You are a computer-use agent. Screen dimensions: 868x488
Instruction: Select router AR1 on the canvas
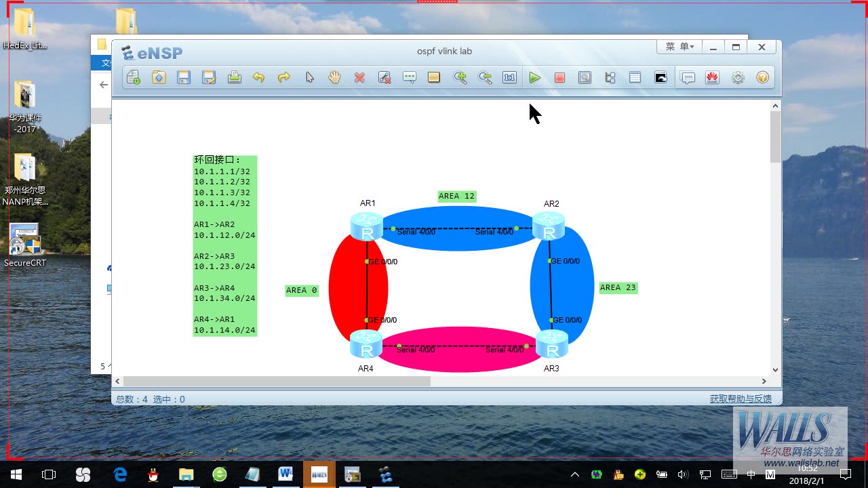tap(367, 226)
